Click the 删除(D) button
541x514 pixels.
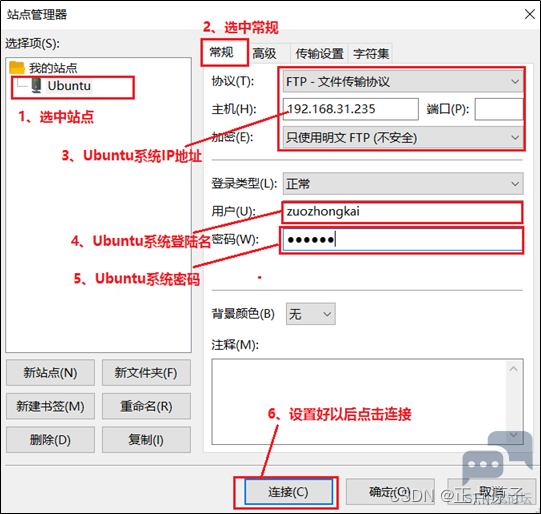pos(50,440)
